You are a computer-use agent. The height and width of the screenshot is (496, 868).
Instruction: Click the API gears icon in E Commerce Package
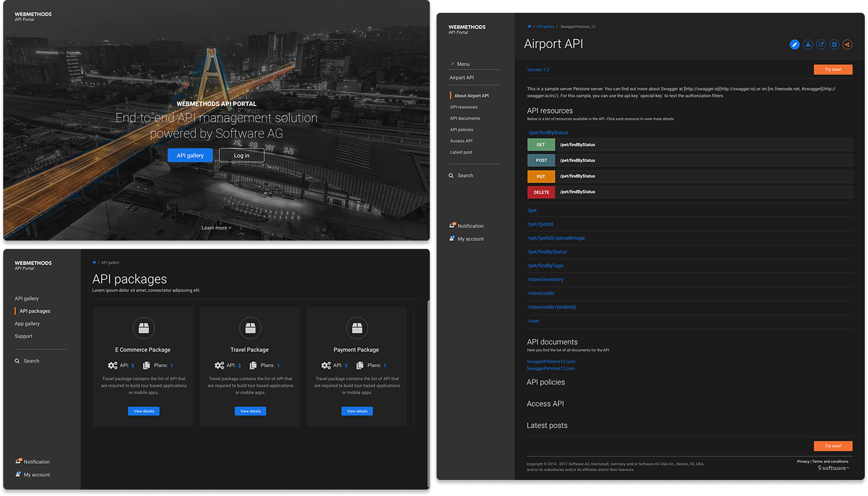(113, 365)
